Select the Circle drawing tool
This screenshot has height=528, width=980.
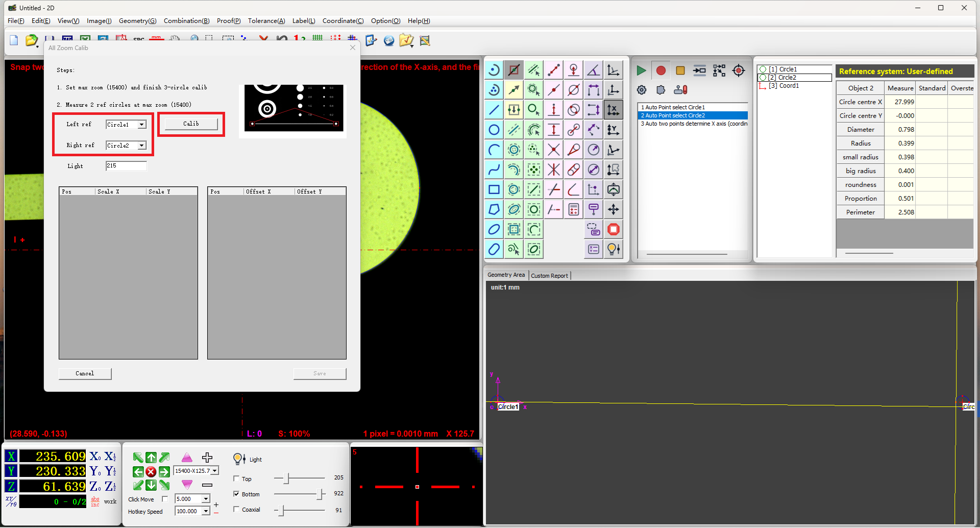[x=494, y=130]
